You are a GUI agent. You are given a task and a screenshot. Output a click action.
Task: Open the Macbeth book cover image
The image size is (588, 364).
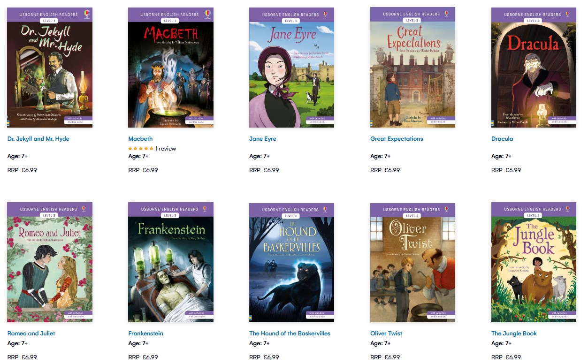pyautogui.click(x=171, y=68)
